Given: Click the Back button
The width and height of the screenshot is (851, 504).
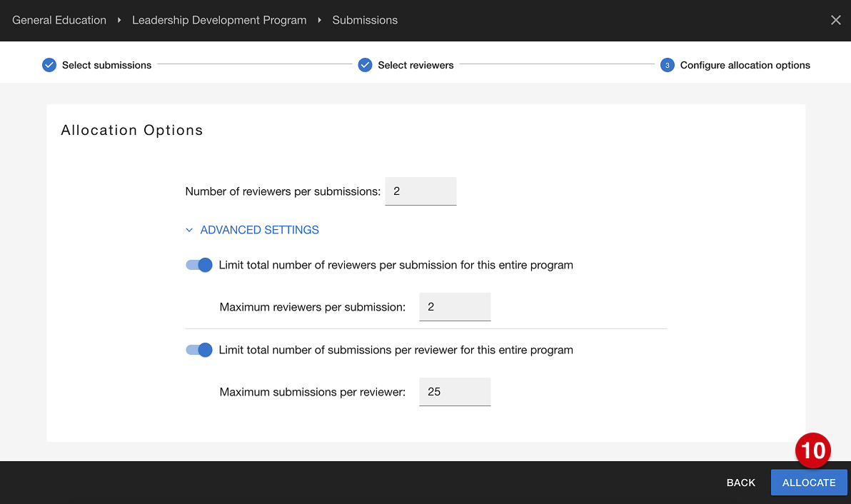Looking at the screenshot, I should 741,483.
